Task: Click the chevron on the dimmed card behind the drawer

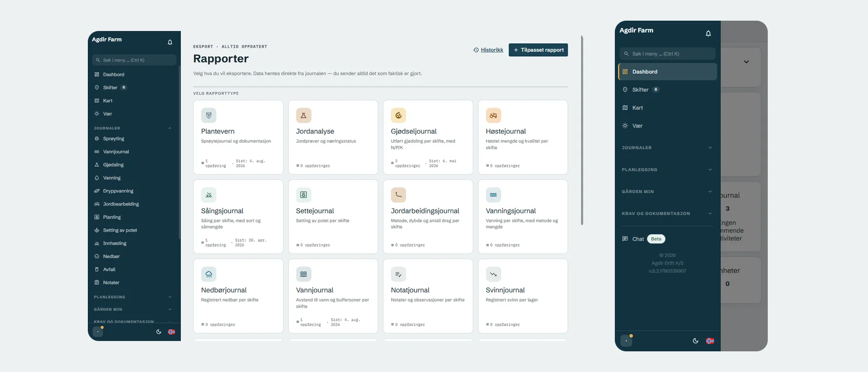Action: [746, 62]
